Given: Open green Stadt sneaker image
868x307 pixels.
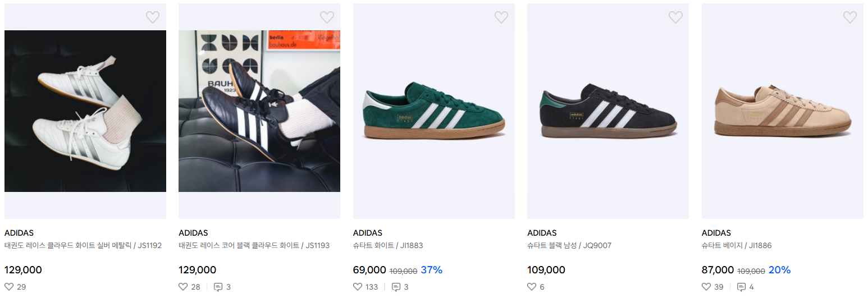Looking at the screenshot, I should coord(434,111).
